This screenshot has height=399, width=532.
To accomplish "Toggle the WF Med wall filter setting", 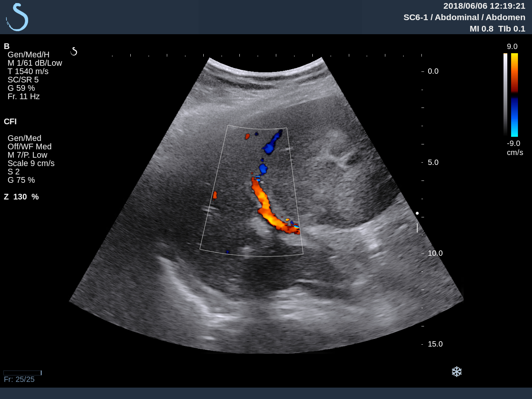I will [x=30, y=146].
